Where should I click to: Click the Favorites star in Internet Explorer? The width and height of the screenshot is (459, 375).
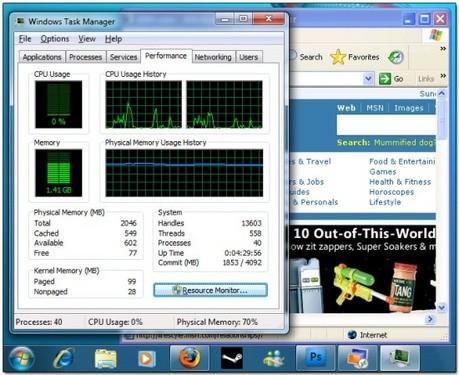(x=338, y=57)
